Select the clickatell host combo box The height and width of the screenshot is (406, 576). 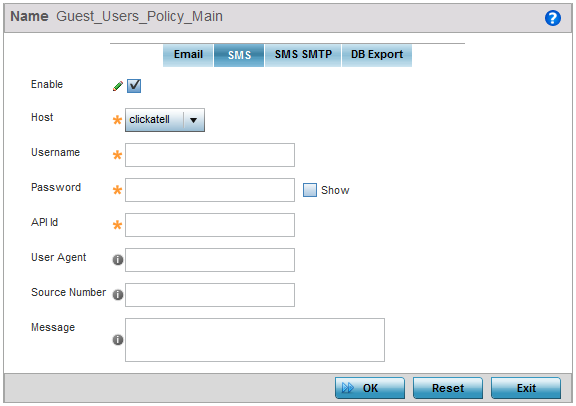pos(165,120)
